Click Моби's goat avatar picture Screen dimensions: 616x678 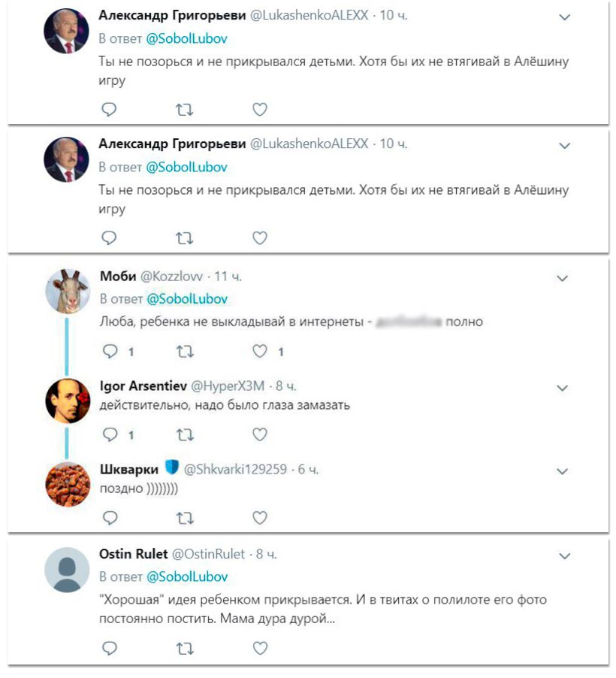[68, 292]
